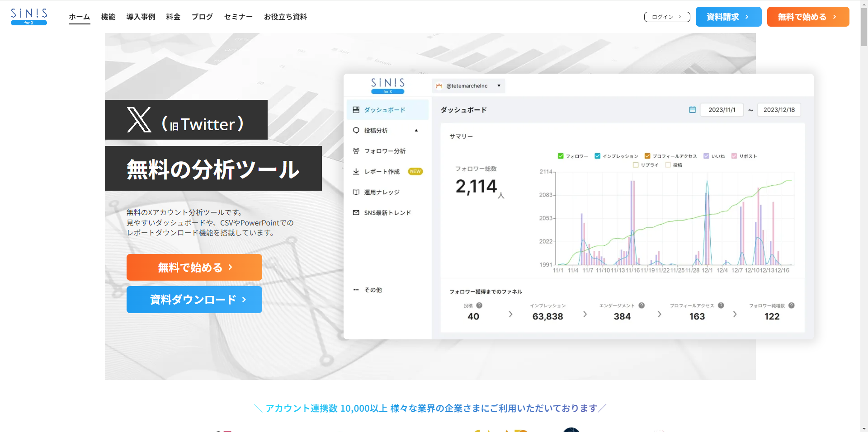Screen dimensions: 868x432
Task: Toggle the いいね chart checkbox
Action: (706, 156)
